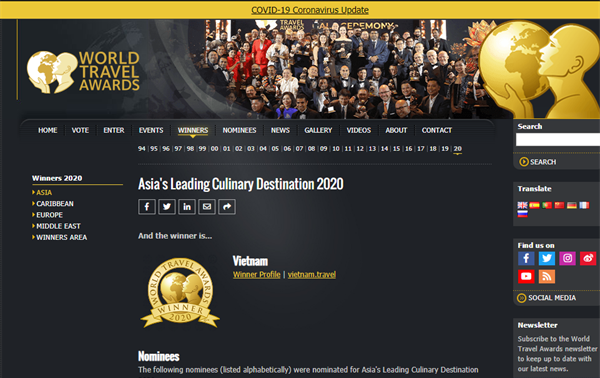The height and width of the screenshot is (378, 600).
Task: Open the SOCIAL MEDIA link
Action: tap(546, 298)
